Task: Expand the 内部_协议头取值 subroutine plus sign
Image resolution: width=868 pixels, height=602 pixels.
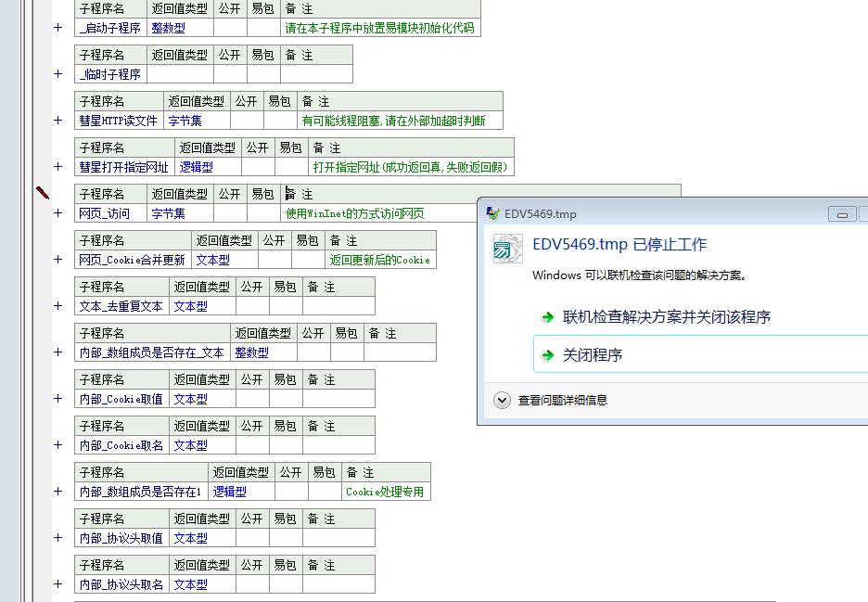Action: [x=58, y=538]
